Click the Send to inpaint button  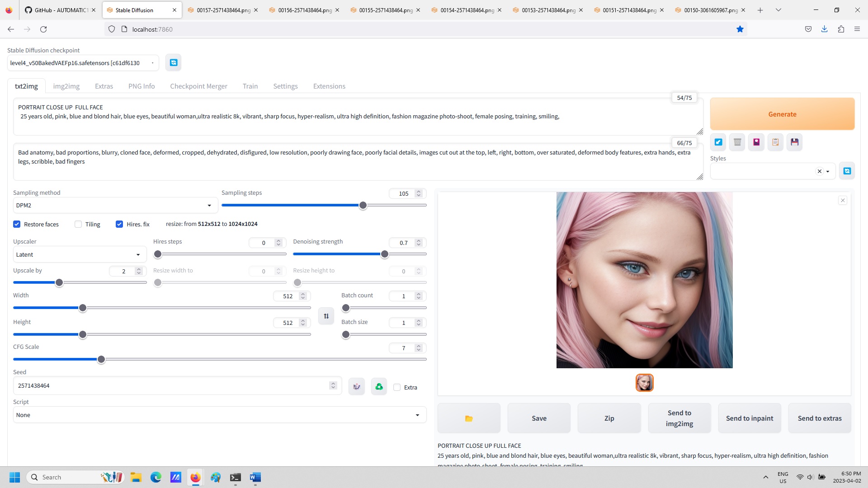[x=749, y=418]
